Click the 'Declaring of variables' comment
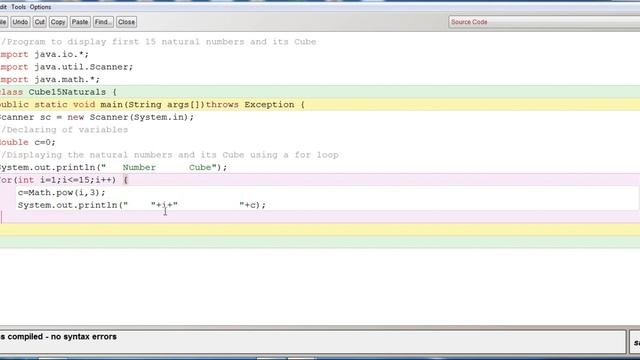 (64, 130)
